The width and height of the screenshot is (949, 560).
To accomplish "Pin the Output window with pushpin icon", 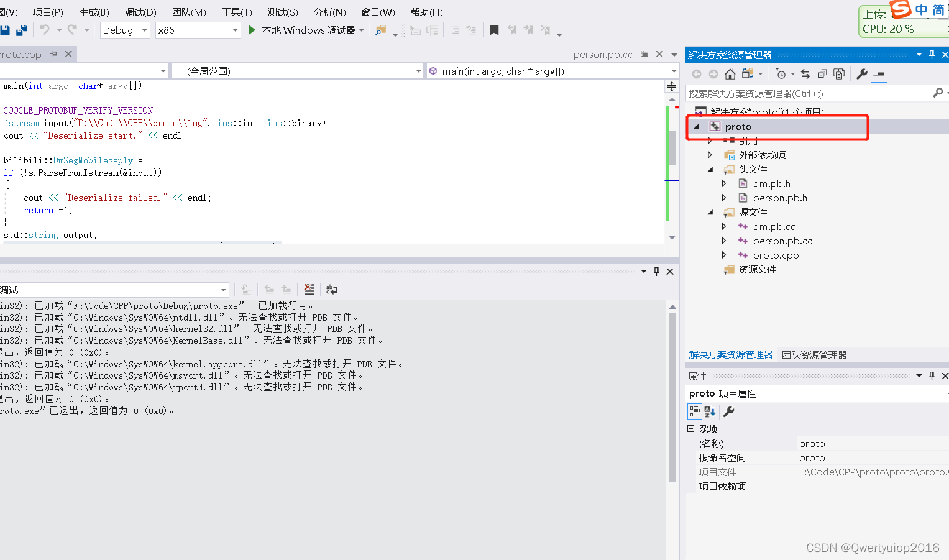I will [656, 272].
